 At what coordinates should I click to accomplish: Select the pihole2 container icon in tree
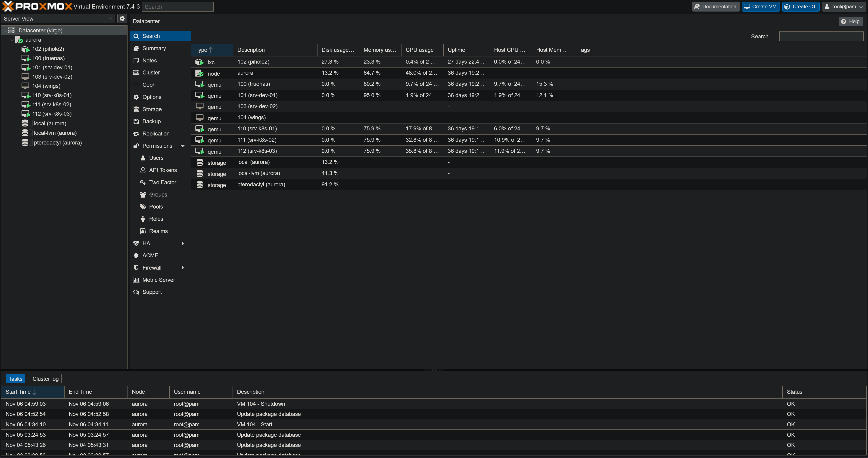26,49
